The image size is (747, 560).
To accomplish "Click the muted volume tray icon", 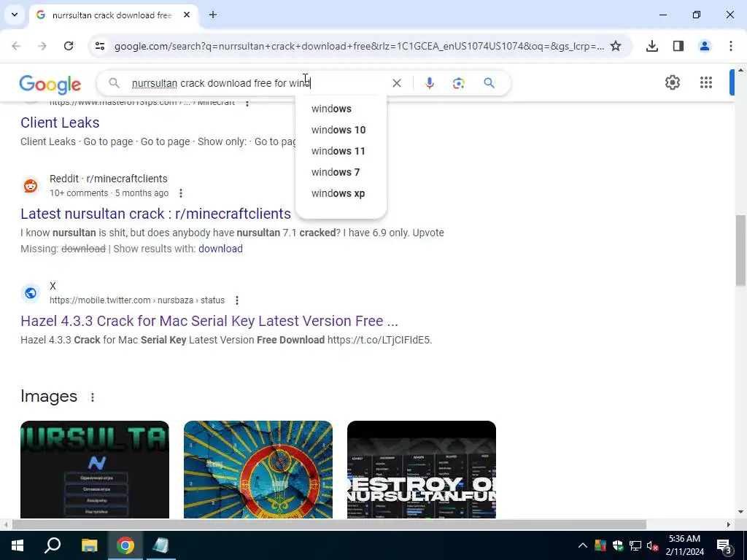I will pyautogui.click(x=652, y=545).
